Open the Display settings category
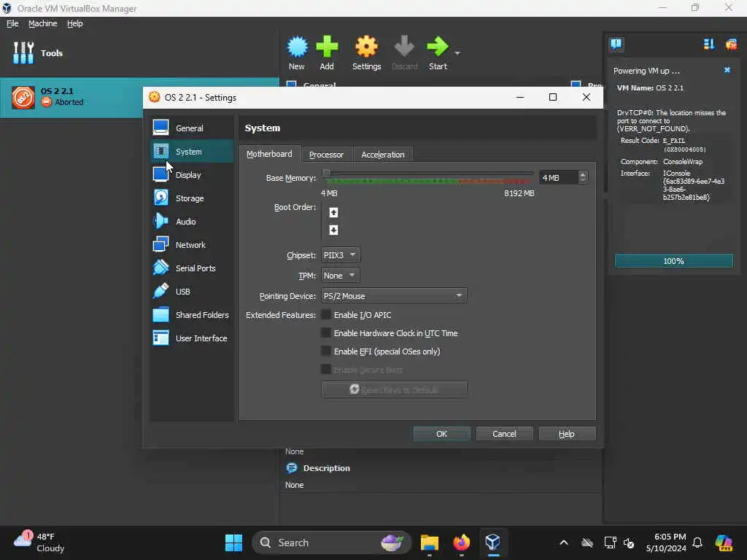Viewport: 747px width, 560px height. (192, 175)
